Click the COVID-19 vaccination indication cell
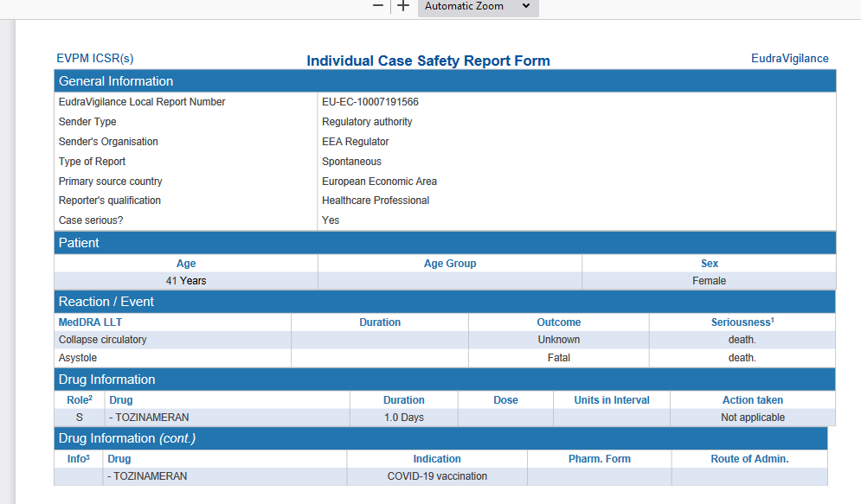The width and height of the screenshot is (861, 504). [x=437, y=476]
